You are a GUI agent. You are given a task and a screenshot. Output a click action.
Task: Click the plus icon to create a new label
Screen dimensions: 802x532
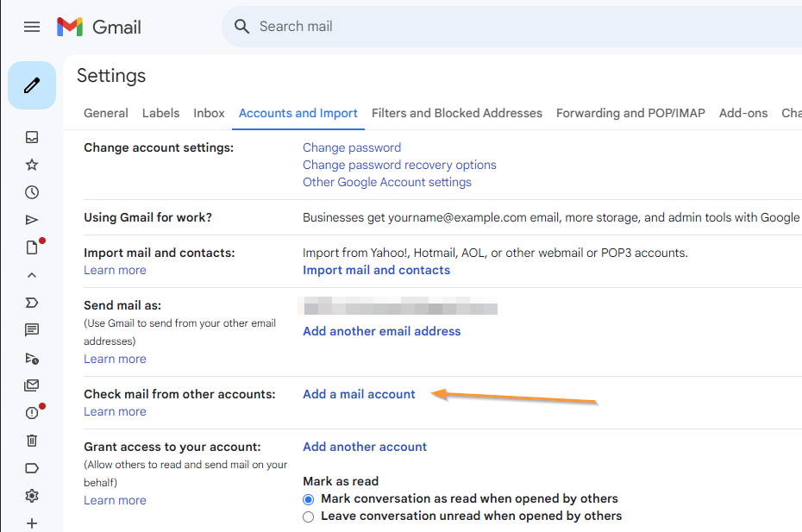click(32, 523)
